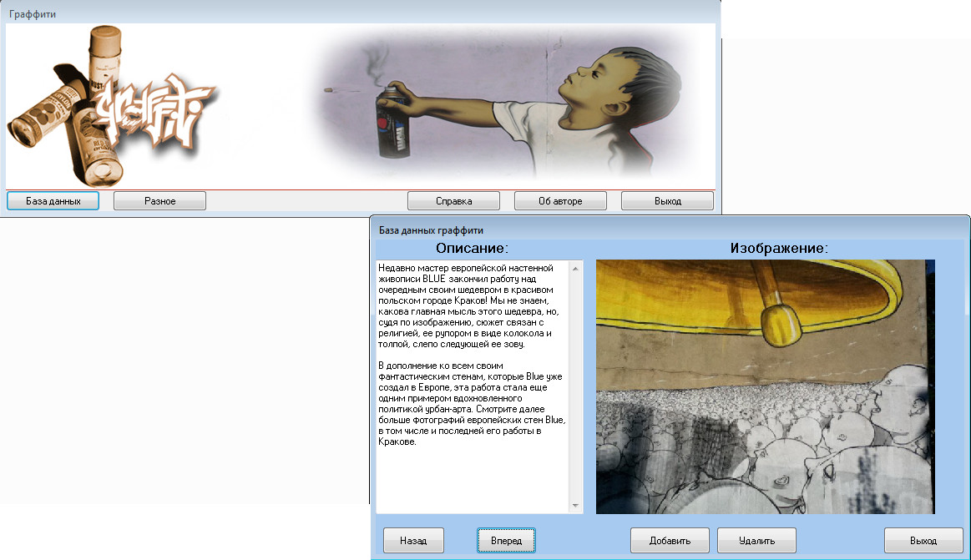Click the Разное button in main window
Viewport: 971px width, 560px height.
[x=159, y=201]
